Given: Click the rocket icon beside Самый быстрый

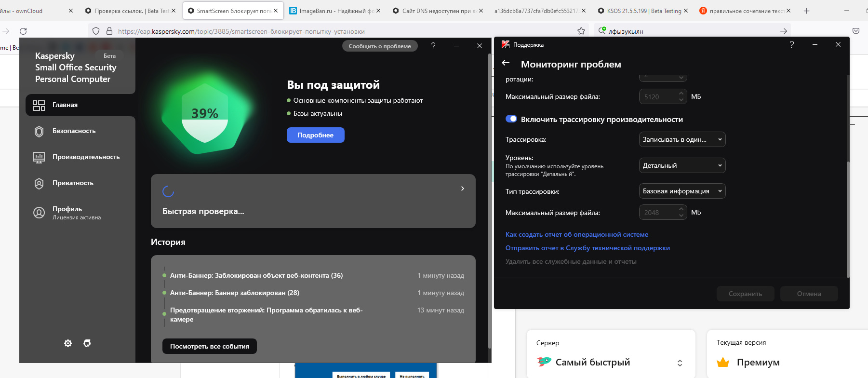Looking at the screenshot, I should tap(544, 361).
